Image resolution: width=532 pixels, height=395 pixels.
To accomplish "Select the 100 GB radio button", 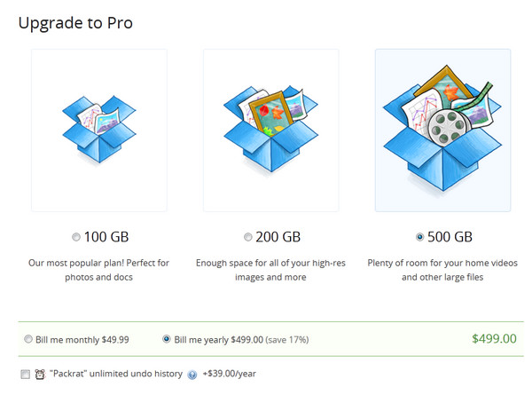I will click(x=76, y=237).
